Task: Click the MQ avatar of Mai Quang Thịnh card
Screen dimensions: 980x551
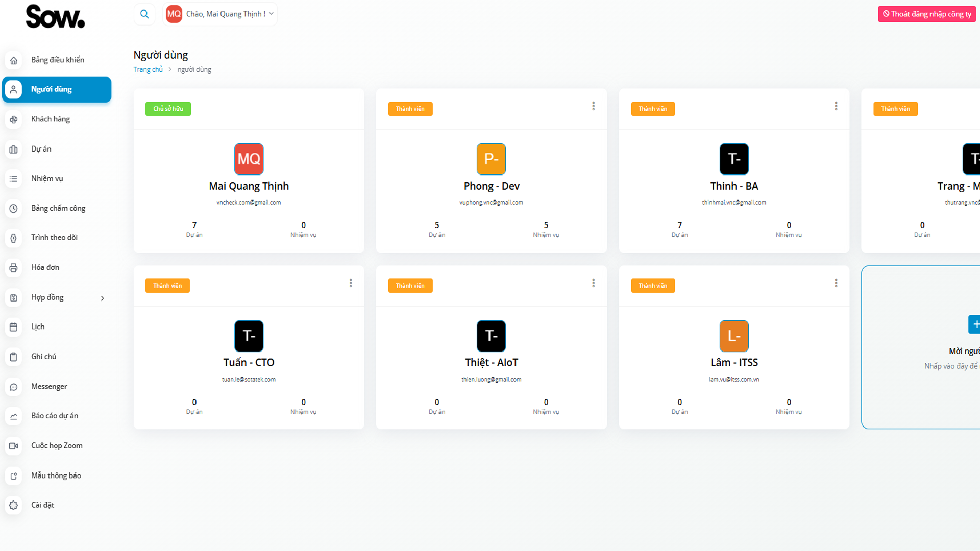Action: 249,159
